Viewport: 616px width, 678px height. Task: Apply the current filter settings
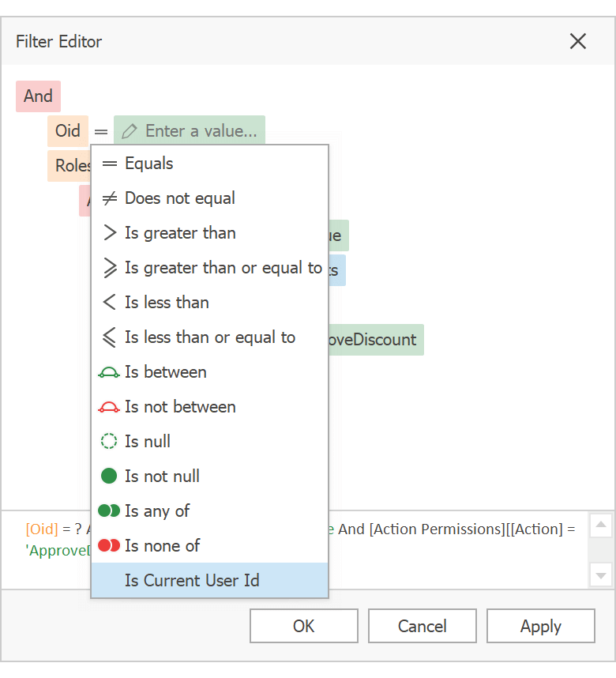click(x=540, y=626)
